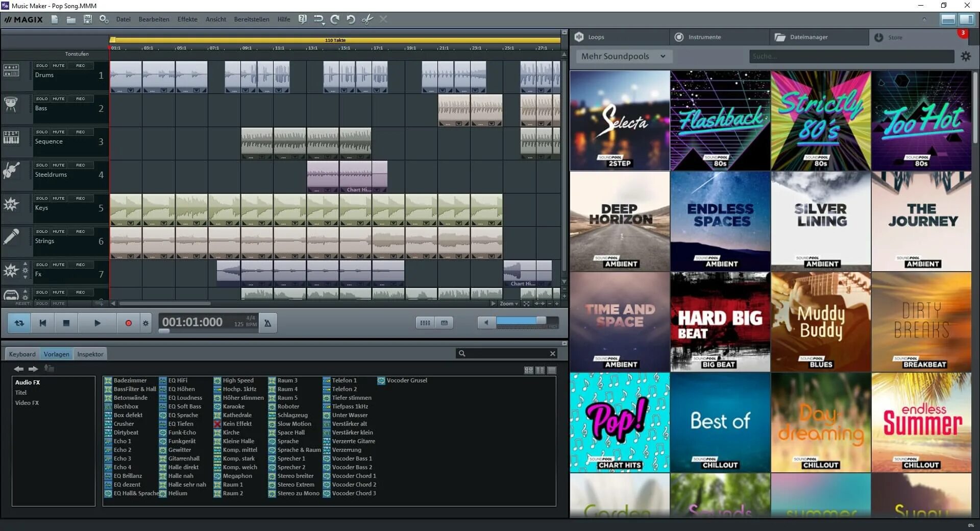The width and height of the screenshot is (980, 531).
Task: Click the Strings track microphone icon
Action: 11,237
